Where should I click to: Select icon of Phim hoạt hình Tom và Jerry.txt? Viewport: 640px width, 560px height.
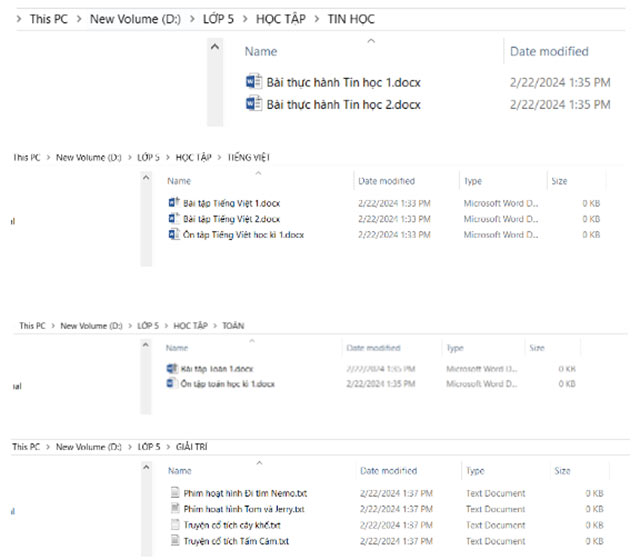point(175,509)
